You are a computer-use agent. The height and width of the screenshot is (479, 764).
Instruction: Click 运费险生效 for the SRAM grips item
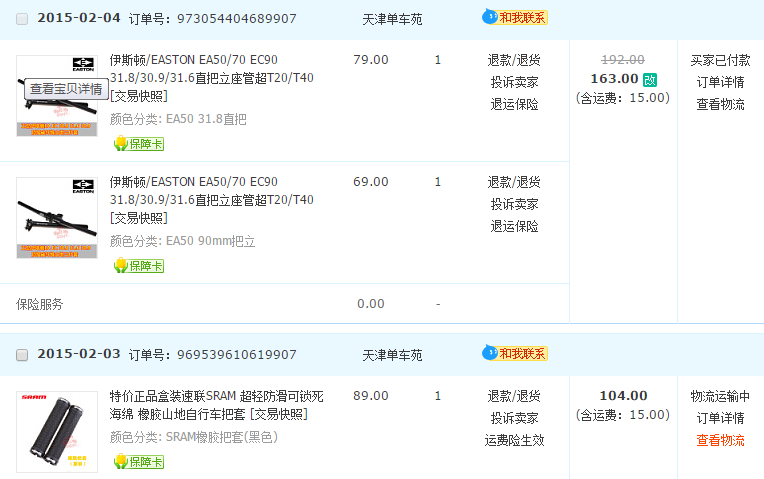tap(514, 440)
